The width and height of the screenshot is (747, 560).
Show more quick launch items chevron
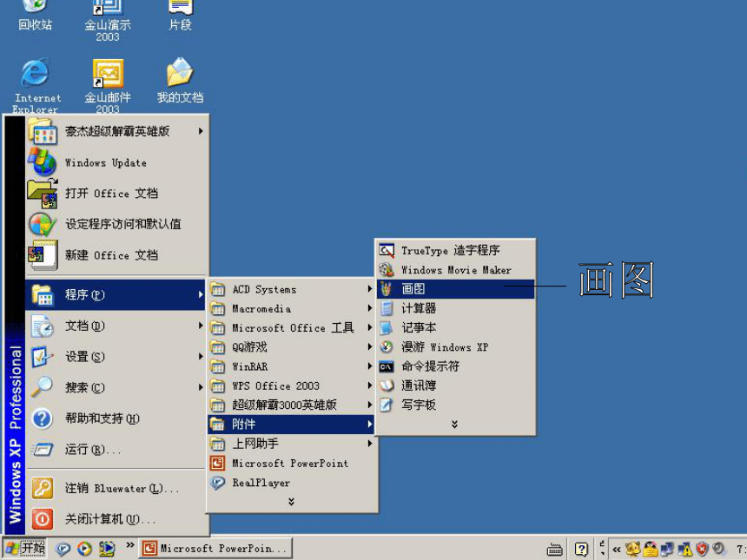pos(130,545)
